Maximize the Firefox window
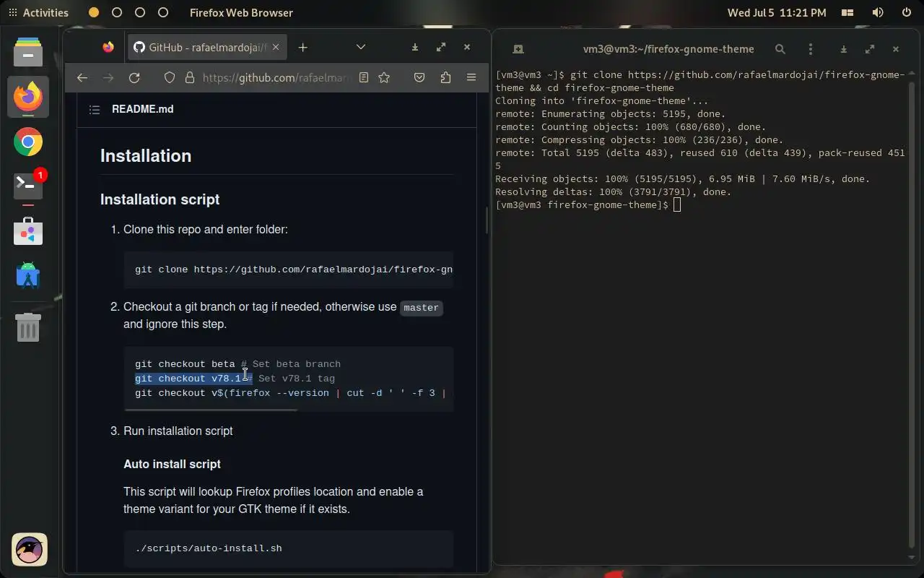 pyautogui.click(x=441, y=47)
